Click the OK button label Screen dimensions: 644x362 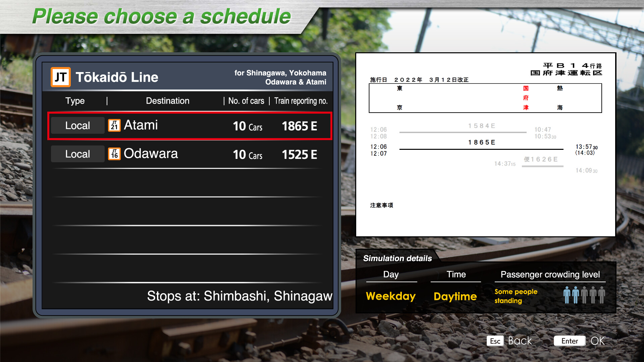tap(597, 341)
